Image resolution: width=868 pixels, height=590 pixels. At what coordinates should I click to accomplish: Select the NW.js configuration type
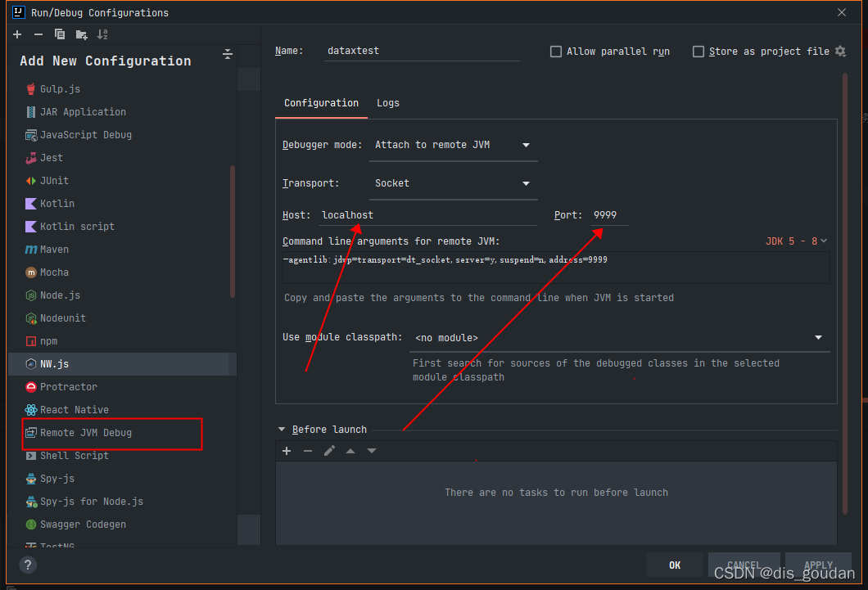122,364
